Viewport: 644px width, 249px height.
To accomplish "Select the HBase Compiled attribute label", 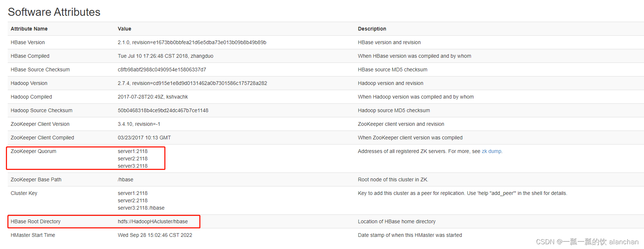I will tap(30, 56).
